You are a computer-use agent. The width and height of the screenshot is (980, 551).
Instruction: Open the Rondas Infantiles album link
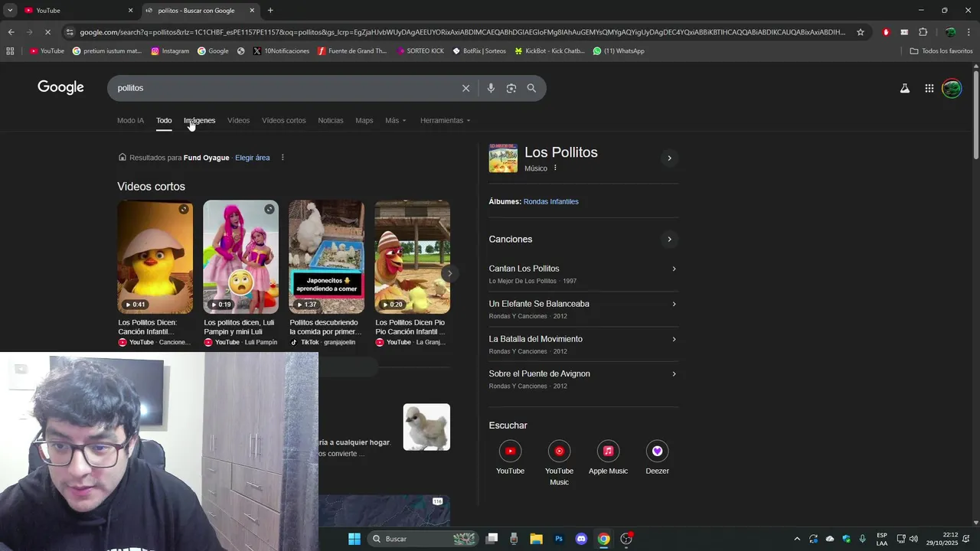point(551,201)
